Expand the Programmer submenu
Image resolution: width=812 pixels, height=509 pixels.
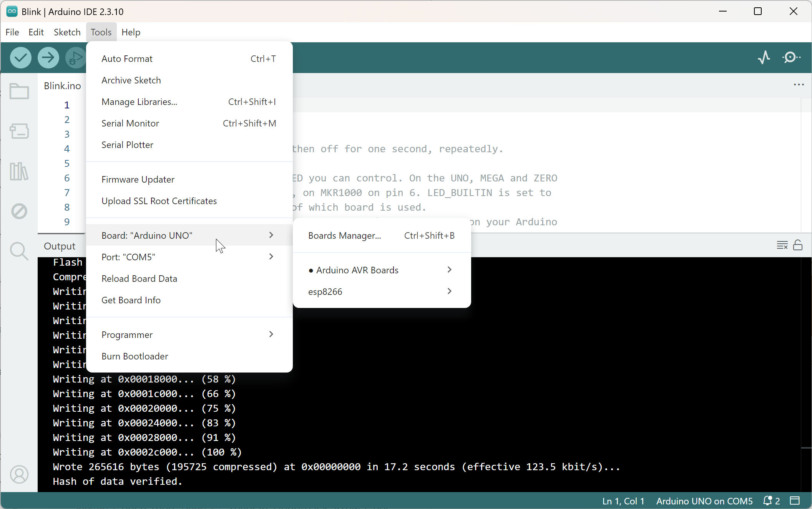(x=189, y=334)
